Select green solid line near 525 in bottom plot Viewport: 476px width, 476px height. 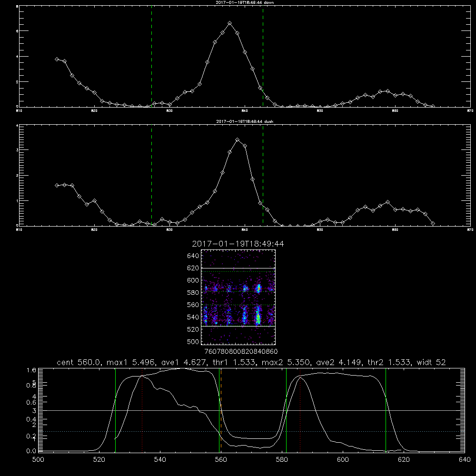point(115,410)
